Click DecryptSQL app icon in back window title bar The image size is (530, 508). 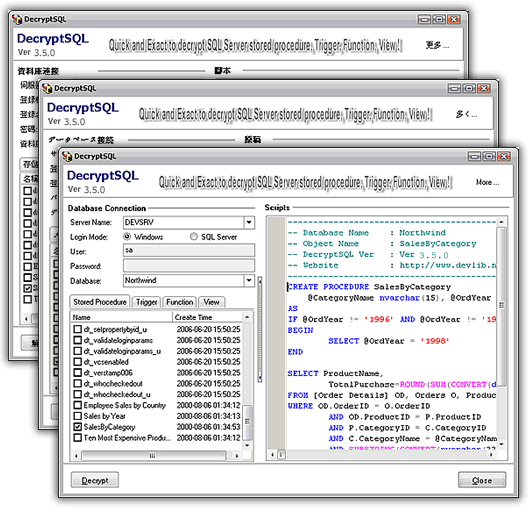(17, 19)
